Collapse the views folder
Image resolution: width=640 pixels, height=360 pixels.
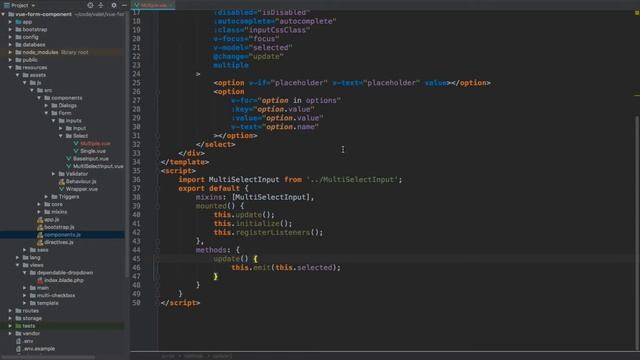18,265
